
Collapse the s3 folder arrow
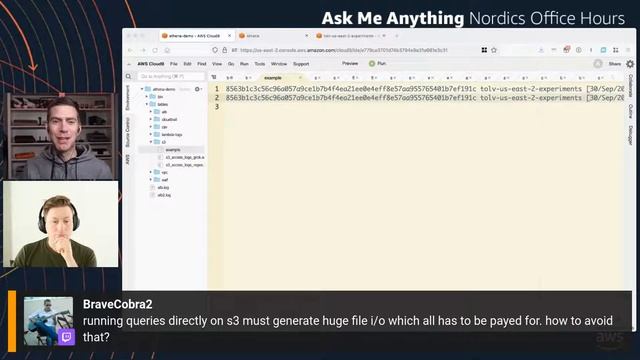pyautogui.click(x=151, y=142)
